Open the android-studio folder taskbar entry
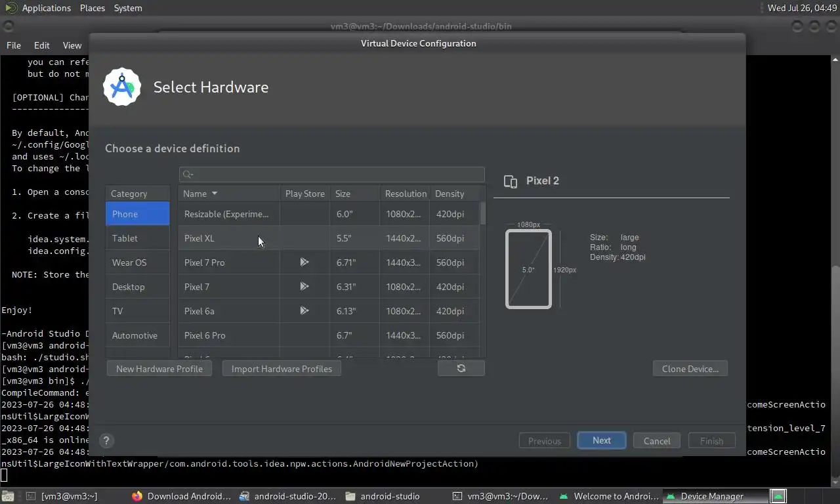Screen dimensions: 840x504 tap(383, 496)
